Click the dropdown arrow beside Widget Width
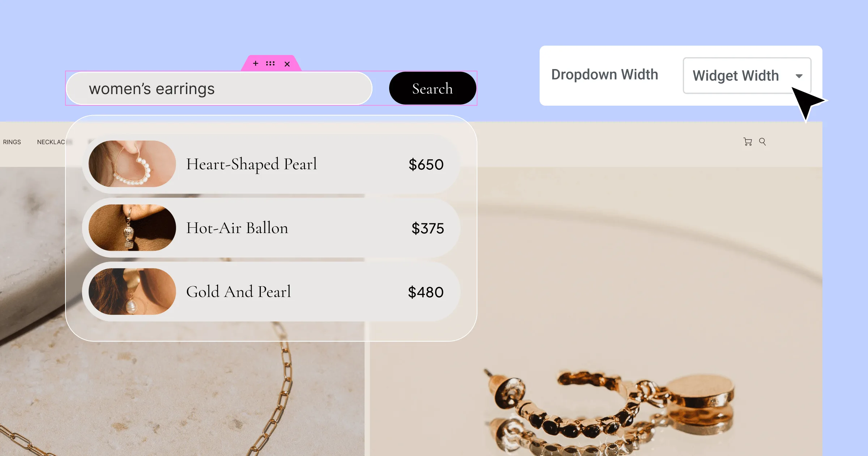This screenshot has width=868, height=456. pos(799,76)
